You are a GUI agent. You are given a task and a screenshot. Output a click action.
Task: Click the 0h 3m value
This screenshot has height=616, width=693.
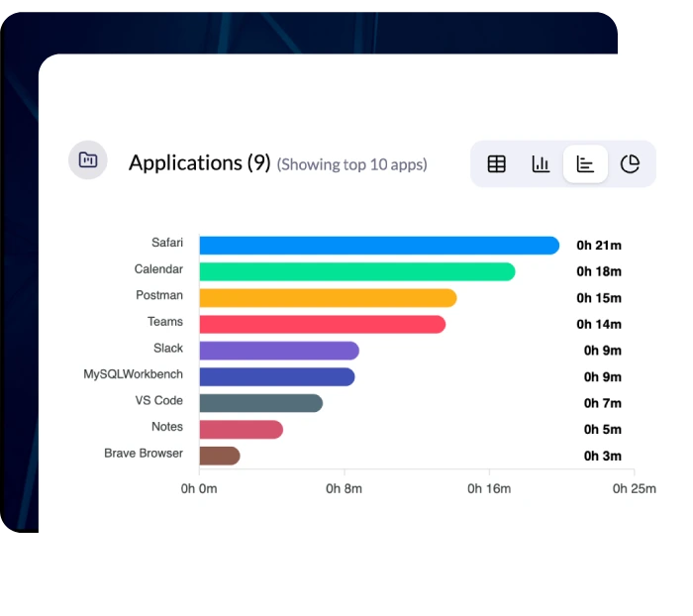tap(602, 456)
